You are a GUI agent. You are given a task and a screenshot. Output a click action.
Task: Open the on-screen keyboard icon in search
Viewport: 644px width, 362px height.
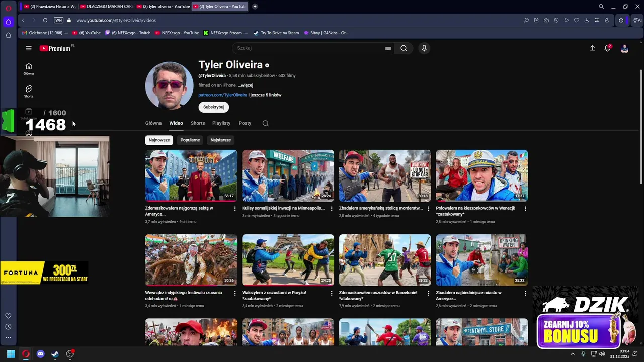click(x=388, y=48)
